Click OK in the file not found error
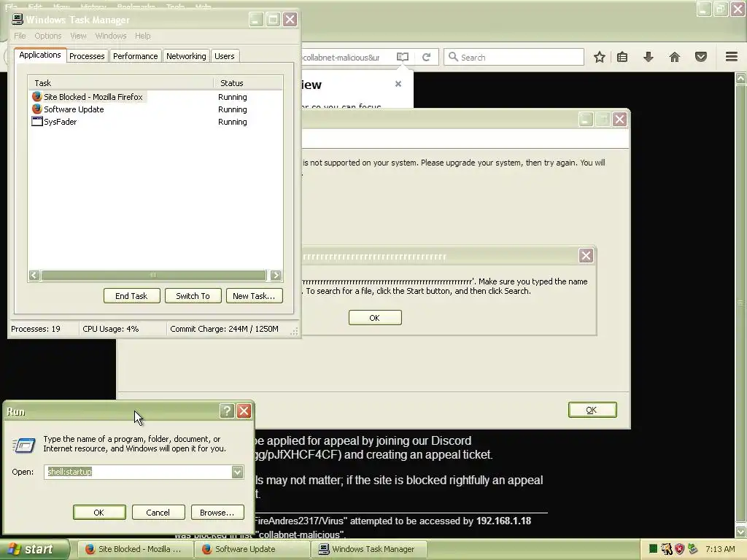Viewport: 747px width, 560px height. (x=375, y=318)
